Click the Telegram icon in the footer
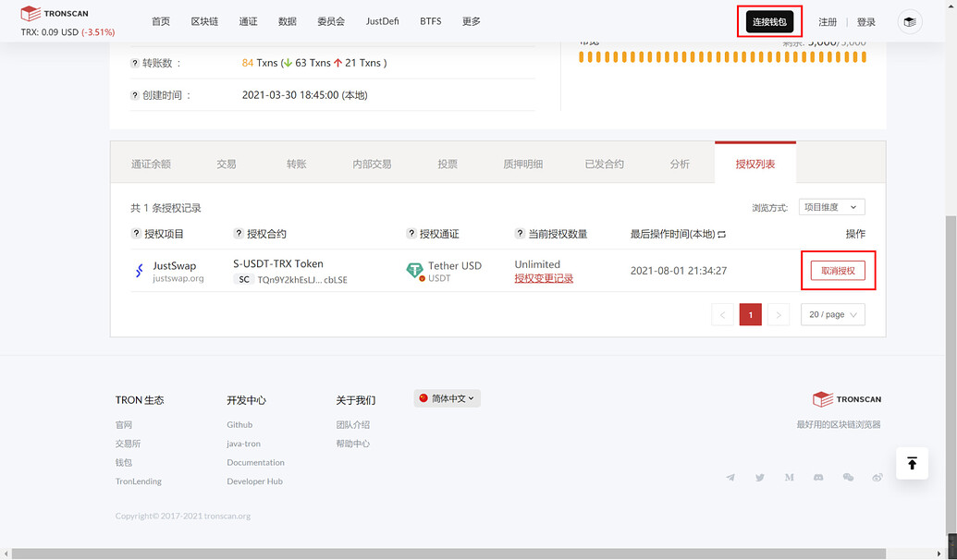This screenshot has height=560, width=957. click(730, 477)
